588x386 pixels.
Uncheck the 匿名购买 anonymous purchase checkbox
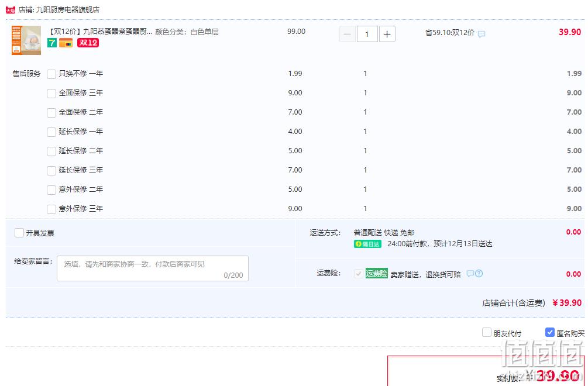[x=550, y=332]
